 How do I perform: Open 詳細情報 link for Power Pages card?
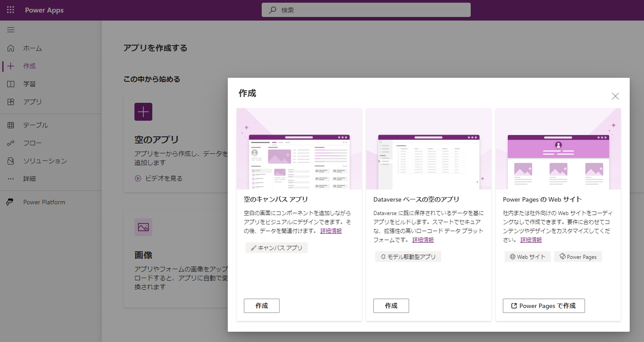click(x=531, y=239)
